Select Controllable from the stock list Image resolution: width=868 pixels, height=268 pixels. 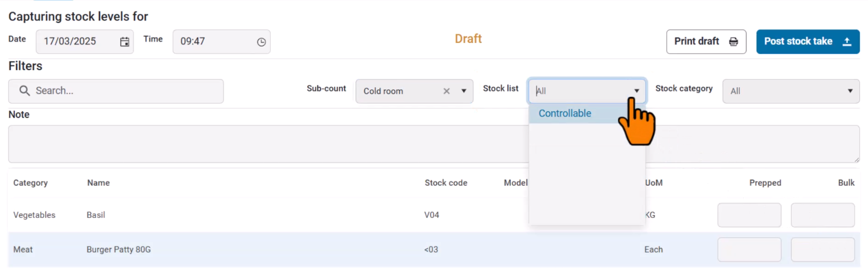(x=565, y=113)
